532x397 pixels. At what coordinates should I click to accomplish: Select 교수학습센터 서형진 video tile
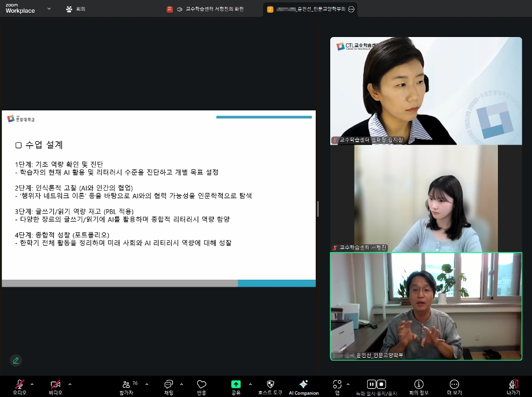[426, 198]
